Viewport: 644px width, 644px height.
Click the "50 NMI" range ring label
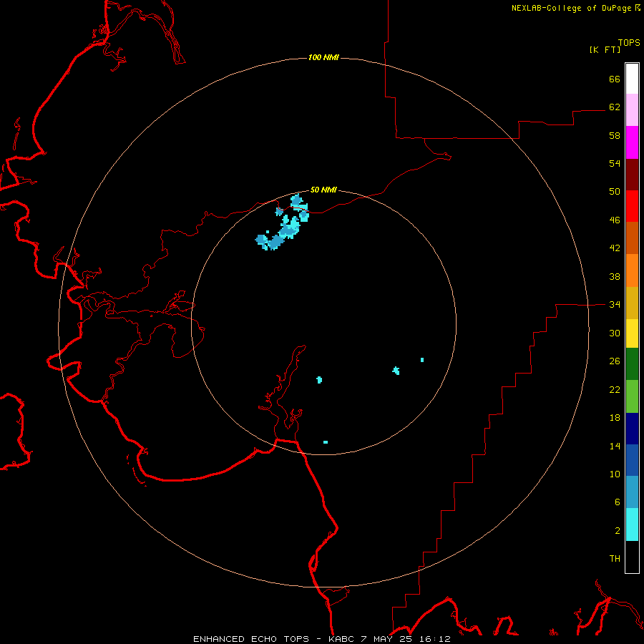click(x=323, y=190)
